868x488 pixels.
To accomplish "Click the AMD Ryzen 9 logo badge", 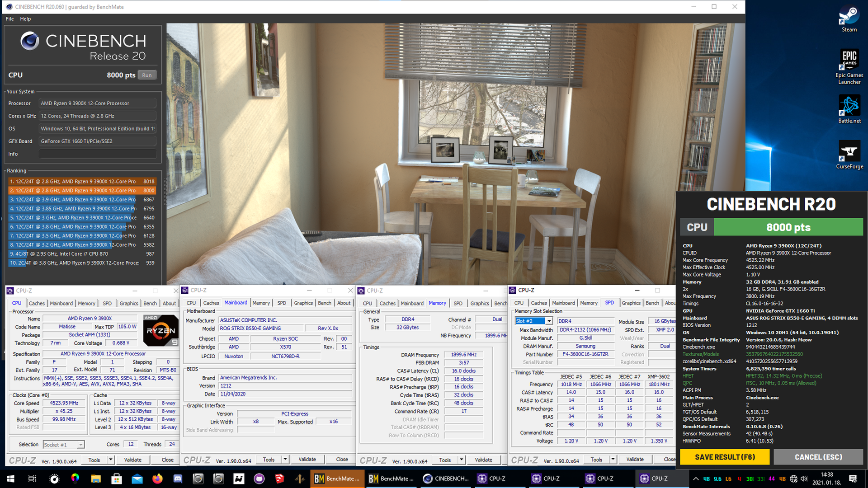I will coord(161,330).
